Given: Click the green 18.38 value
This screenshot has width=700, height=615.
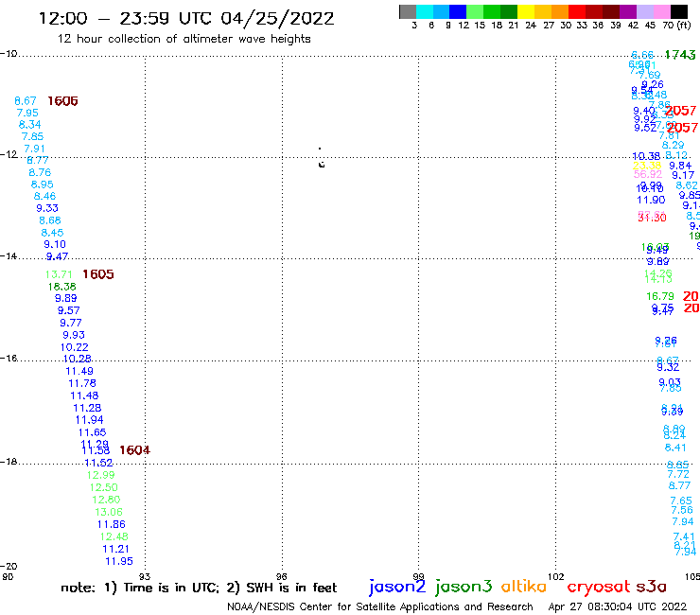Looking at the screenshot, I should tap(62, 287).
